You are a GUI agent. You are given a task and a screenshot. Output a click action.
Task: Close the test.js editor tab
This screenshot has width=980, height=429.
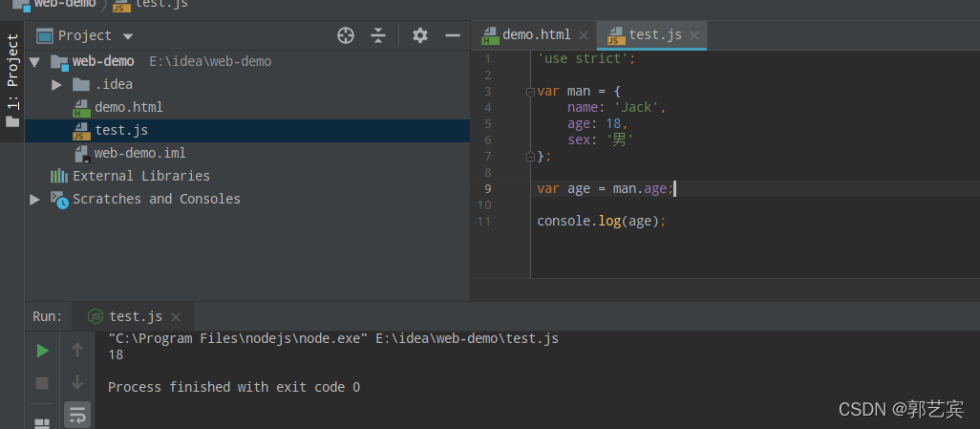(695, 35)
